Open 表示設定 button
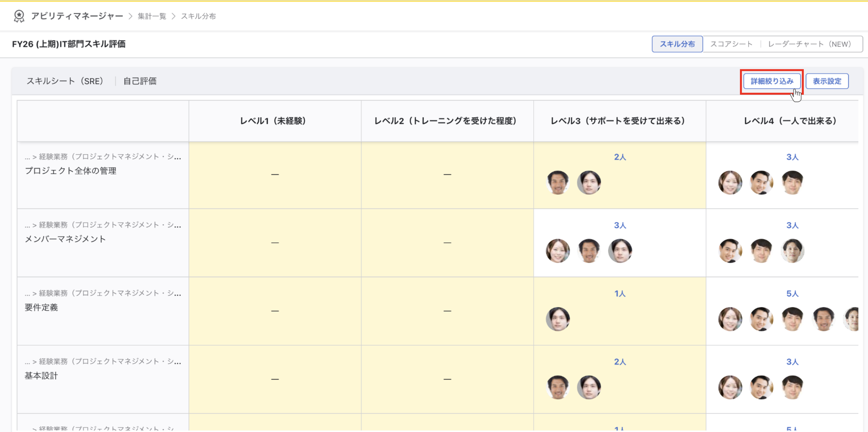 827,81
